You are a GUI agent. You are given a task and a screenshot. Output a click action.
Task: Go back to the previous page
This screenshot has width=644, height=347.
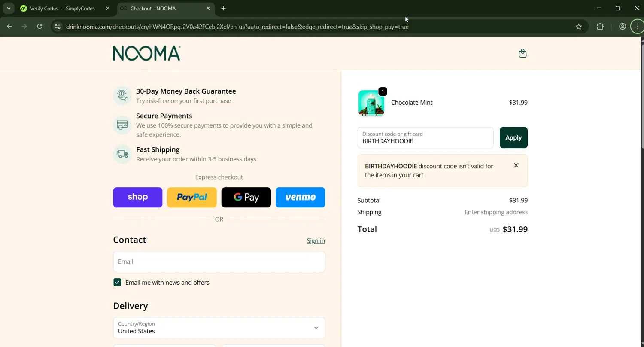(x=9, y=27)
